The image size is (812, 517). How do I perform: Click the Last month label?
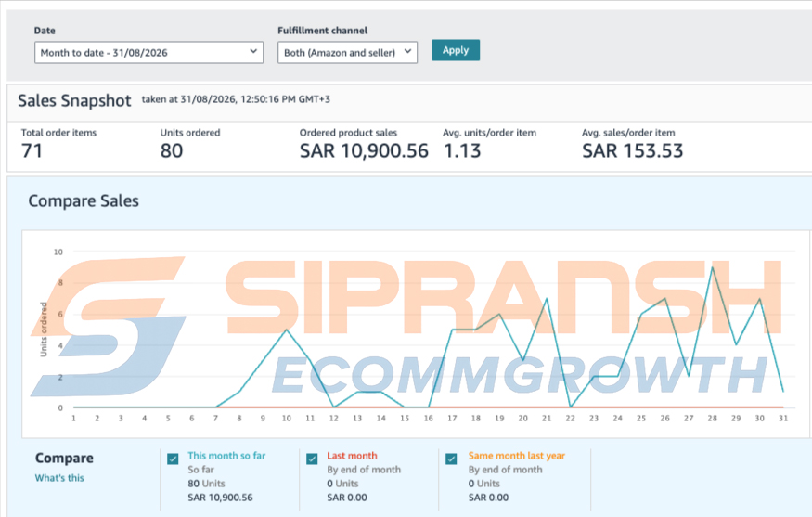click(352, 456)
